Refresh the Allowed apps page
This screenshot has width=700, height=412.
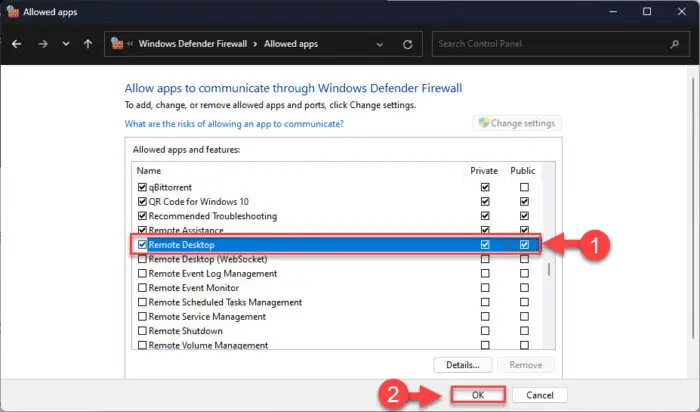click(407, 44)
